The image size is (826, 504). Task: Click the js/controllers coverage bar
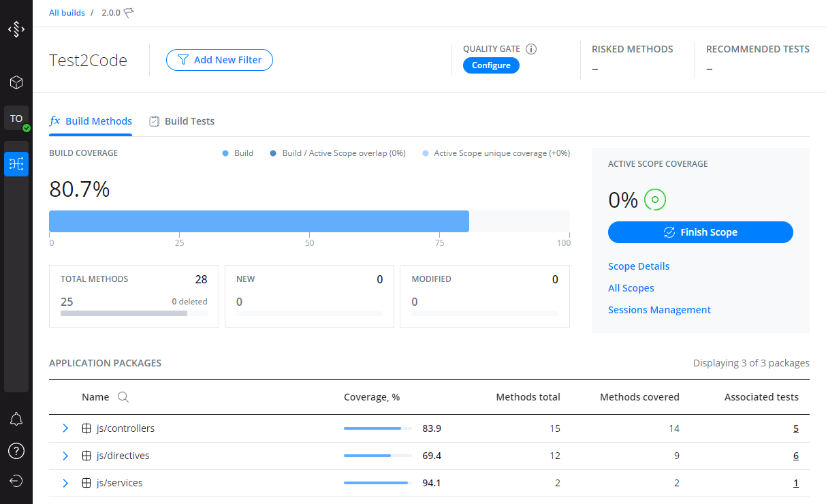click(x=378, y=428)
